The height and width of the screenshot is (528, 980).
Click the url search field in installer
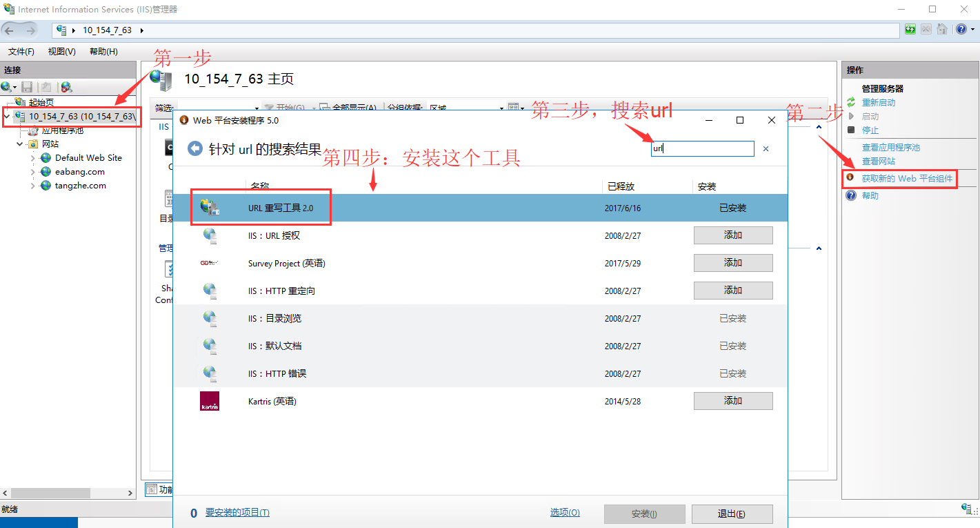tap(703, 148)
